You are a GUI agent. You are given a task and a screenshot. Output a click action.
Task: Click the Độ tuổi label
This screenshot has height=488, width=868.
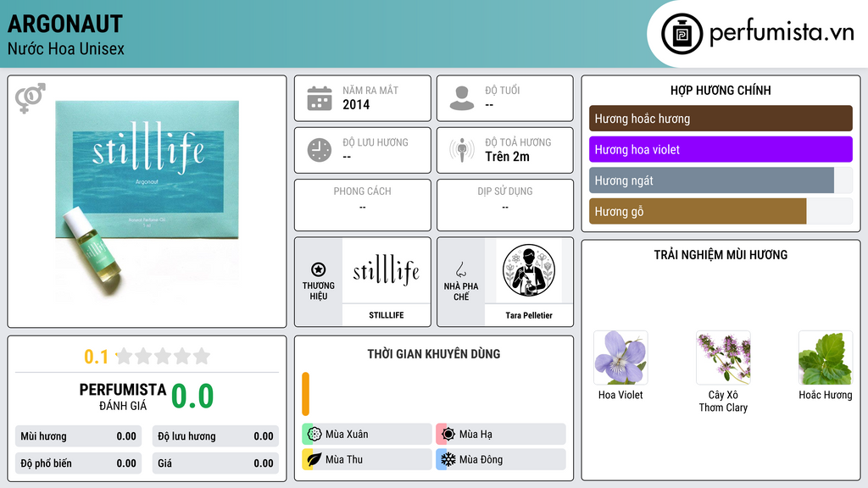pos(503,90)
